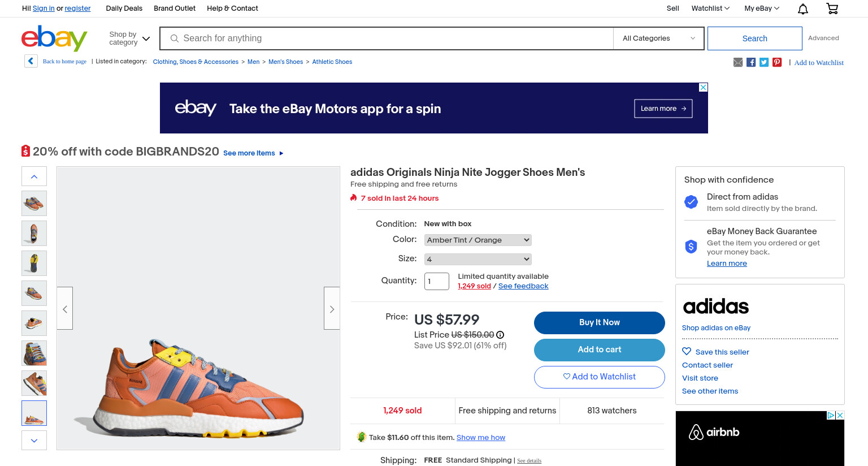Viewport: 868px width, 466px height.
Task: Open notifications bell icon
Action: [802, 8]
